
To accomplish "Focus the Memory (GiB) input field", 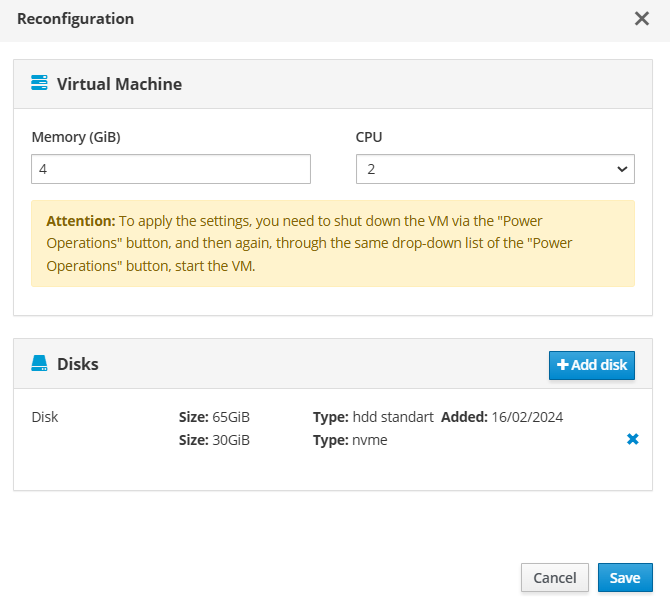I will click(x=171, y=169).
